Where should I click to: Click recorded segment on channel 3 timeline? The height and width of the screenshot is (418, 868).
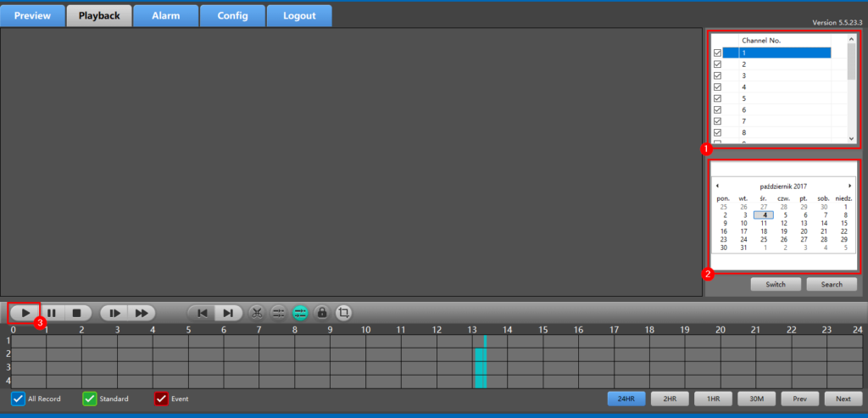click(x=480, y=367)
